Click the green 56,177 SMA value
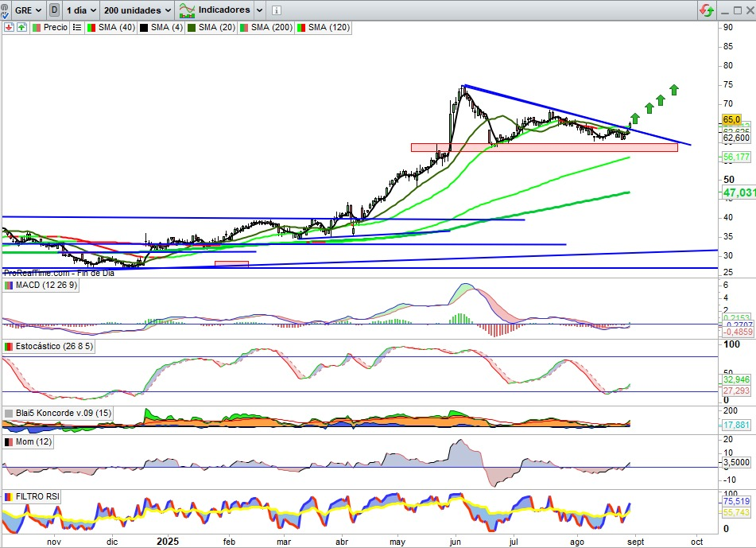The height and width of the screenshot is (548, 756). (736, 157)
